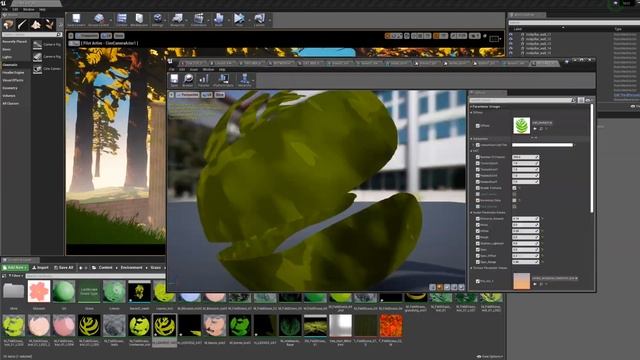The image size is (640, 360).
Task: Open Source Control from the main toolbar
Action: click(x=98, y=19)
